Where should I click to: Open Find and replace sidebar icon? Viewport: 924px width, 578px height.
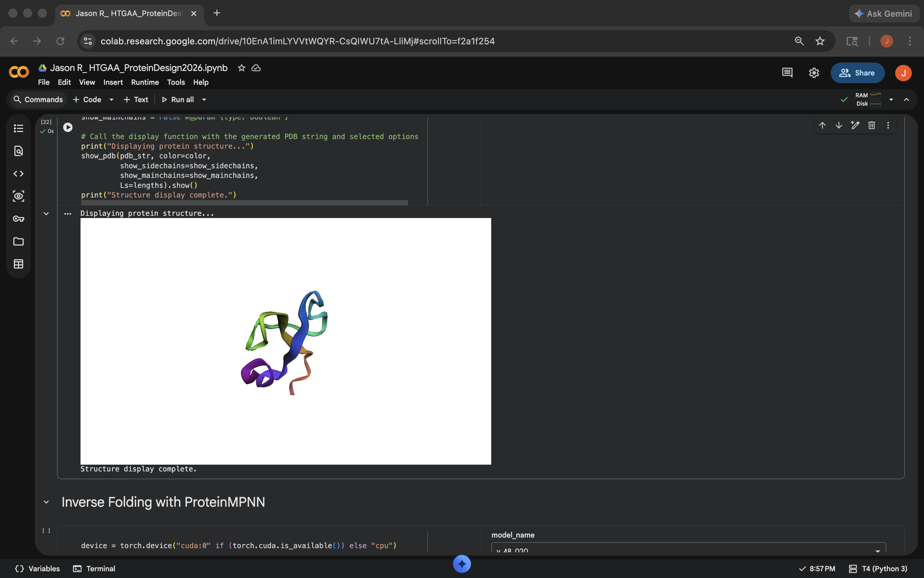(18, 151)
